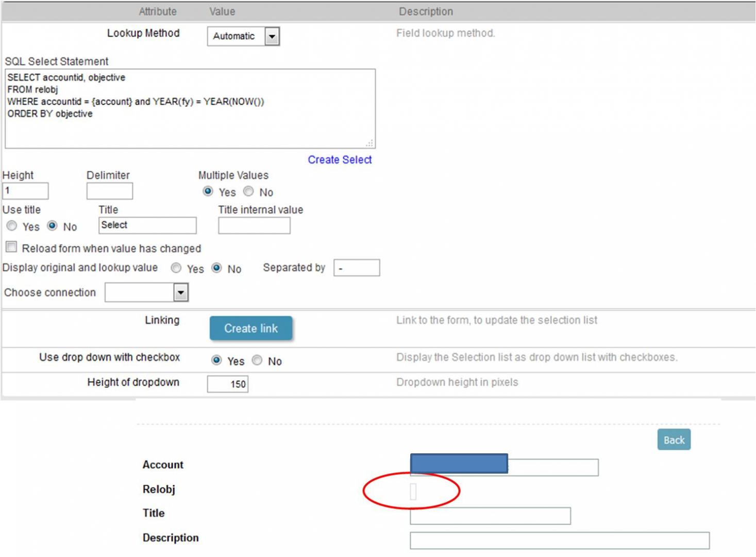Viewport: 756px width, 557px height.
Task: Click the Back button
Action: click(673, 439)
